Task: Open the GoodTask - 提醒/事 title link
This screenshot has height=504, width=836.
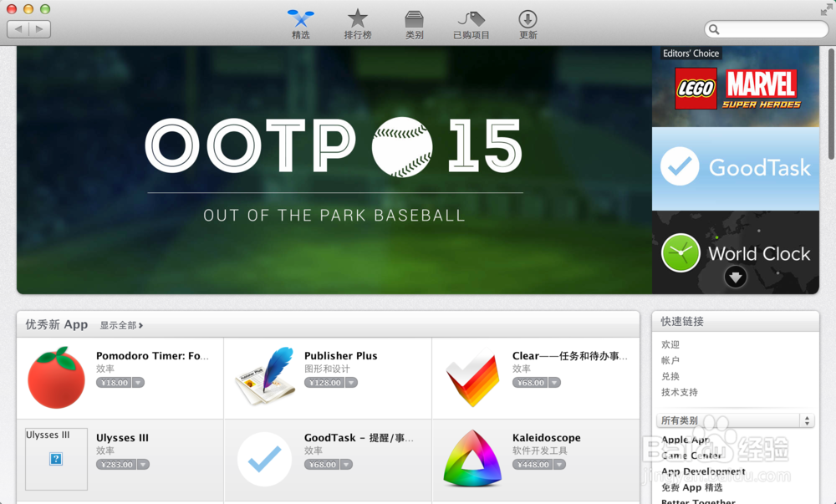Action: click(359, 438)
